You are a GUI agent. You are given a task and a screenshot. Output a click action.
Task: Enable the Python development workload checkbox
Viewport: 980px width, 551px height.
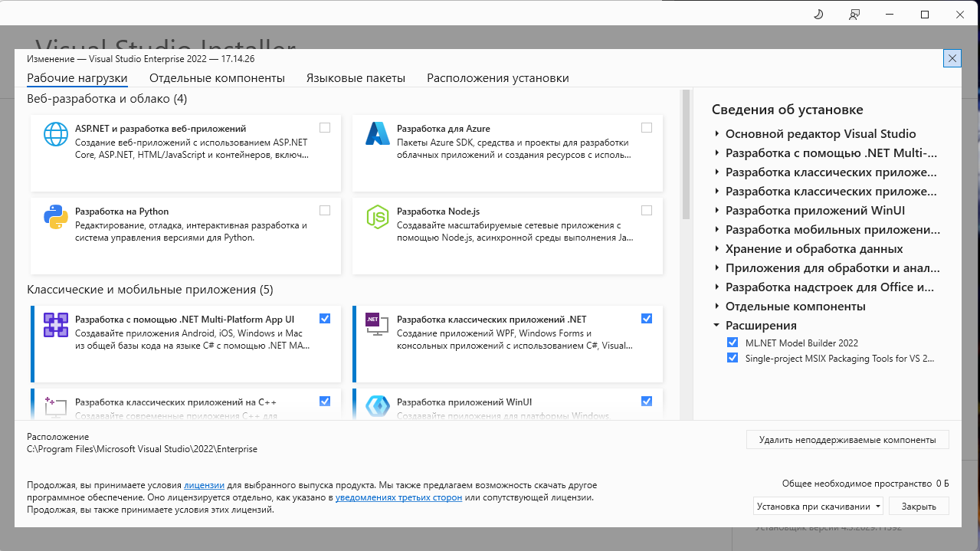(325, 211)
